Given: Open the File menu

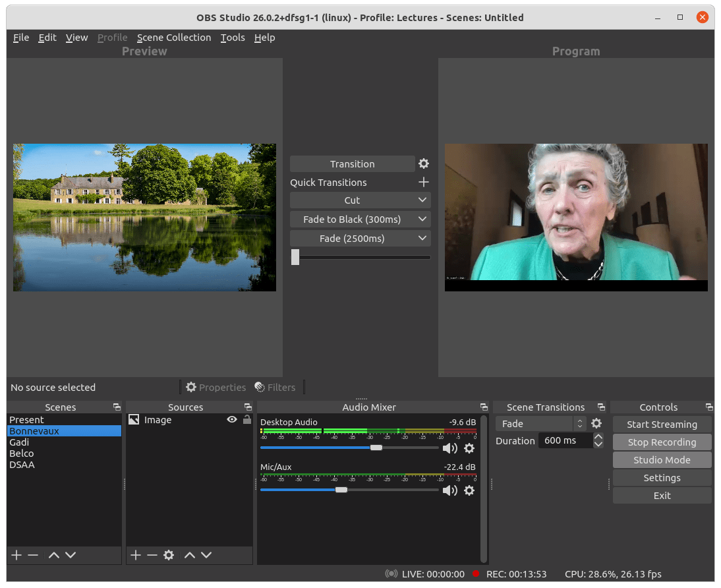Looking at the screenshot, I should coord(21,38).
